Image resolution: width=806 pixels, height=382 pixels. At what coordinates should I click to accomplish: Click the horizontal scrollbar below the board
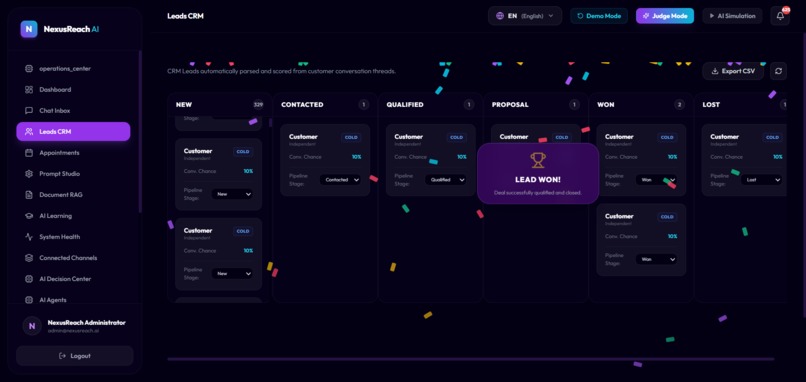click(x=470, y=359)
